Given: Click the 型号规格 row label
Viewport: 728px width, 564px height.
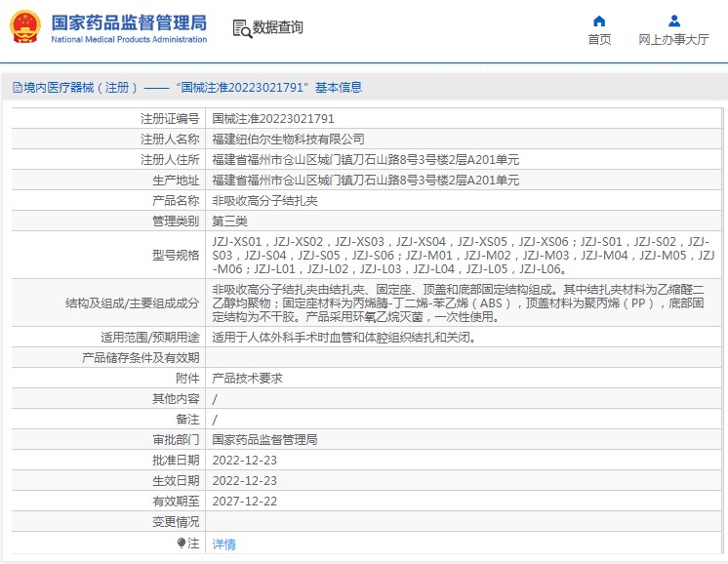Looking at the screenshot, I should [x=176, y=256].
